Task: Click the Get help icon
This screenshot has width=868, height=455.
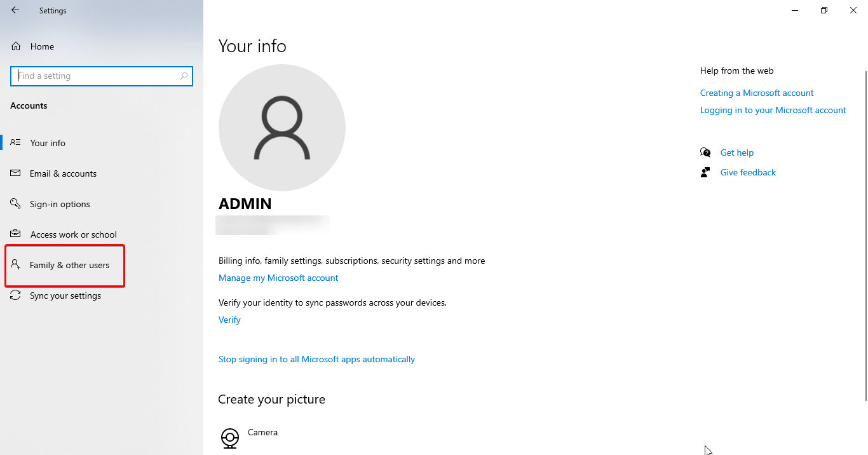Action: pos(705,153)
